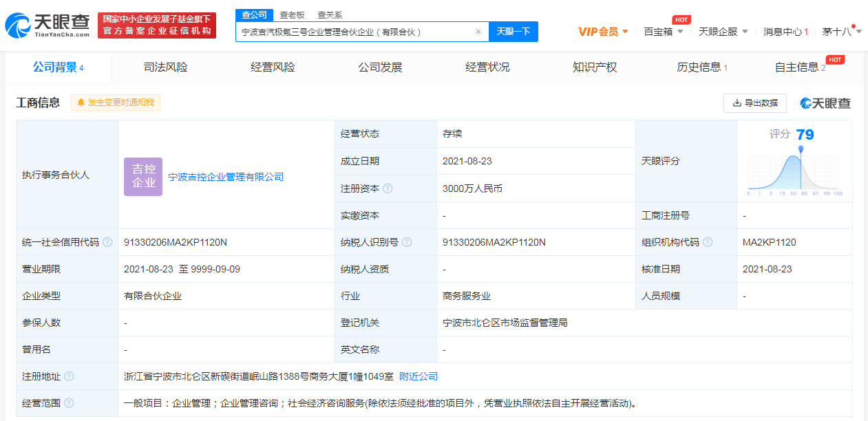Switch to the 经营风险 tab

click(x=273, y=67)
